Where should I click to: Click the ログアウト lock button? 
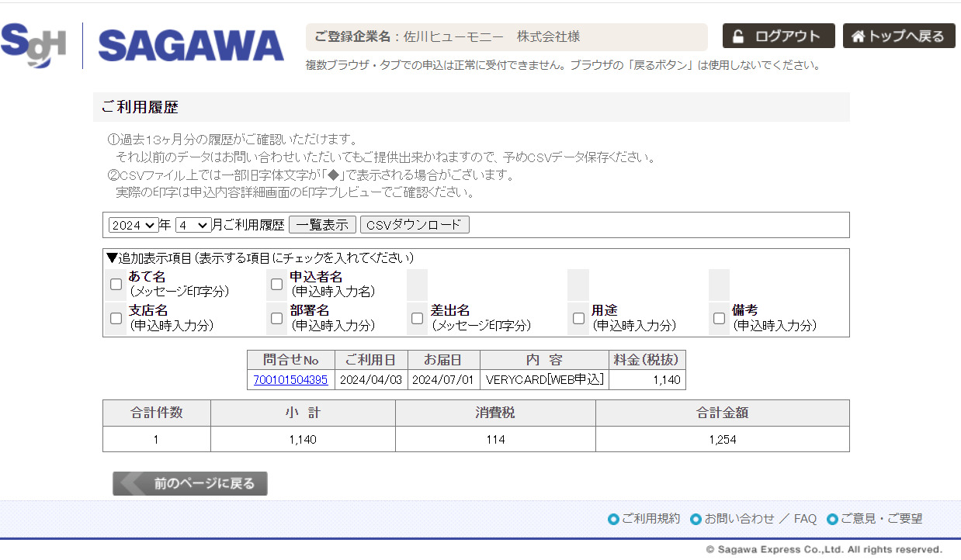pyautogui.click(x=778, y=36)
